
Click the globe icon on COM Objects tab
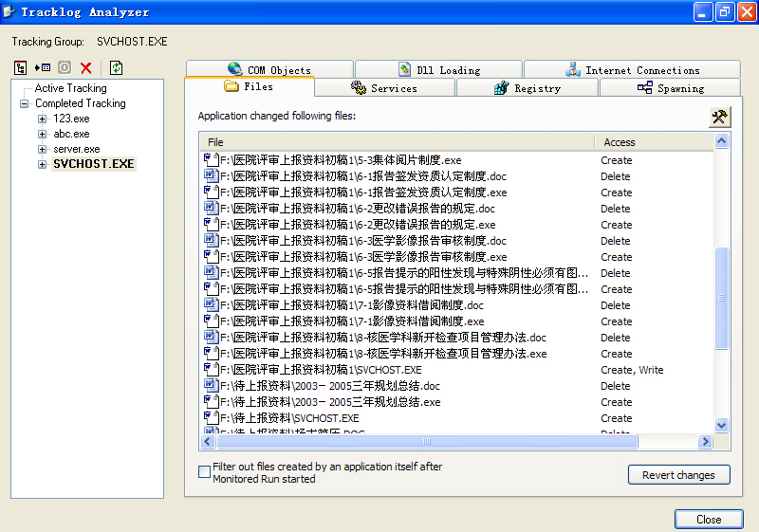[235, 69]
